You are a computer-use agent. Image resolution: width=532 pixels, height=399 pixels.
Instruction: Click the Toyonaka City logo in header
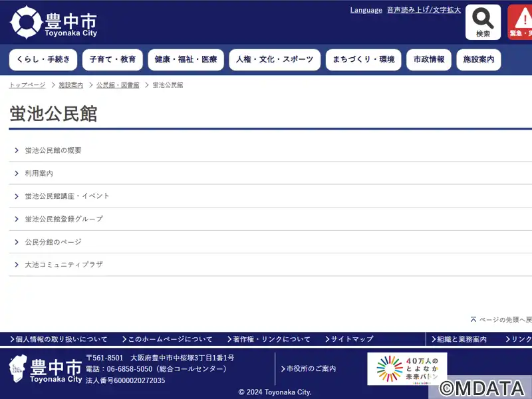click(x=53, y=23)
